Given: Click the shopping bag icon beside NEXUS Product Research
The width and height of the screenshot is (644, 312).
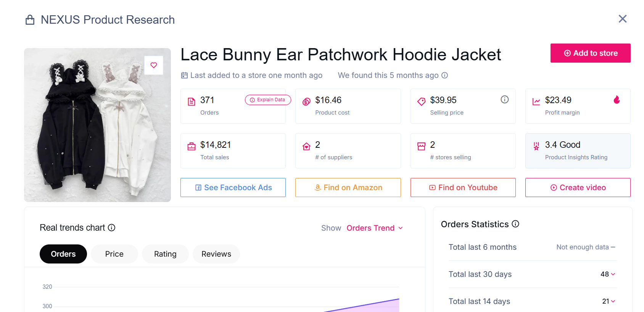Looking at the screenshot, I should [30, 20].
